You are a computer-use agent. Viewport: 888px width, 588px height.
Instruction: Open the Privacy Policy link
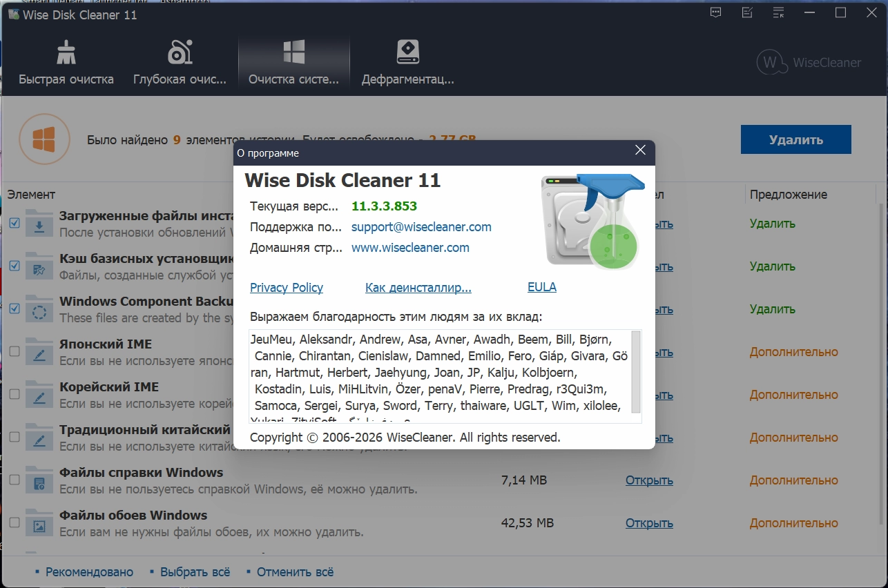click(287, 288)
